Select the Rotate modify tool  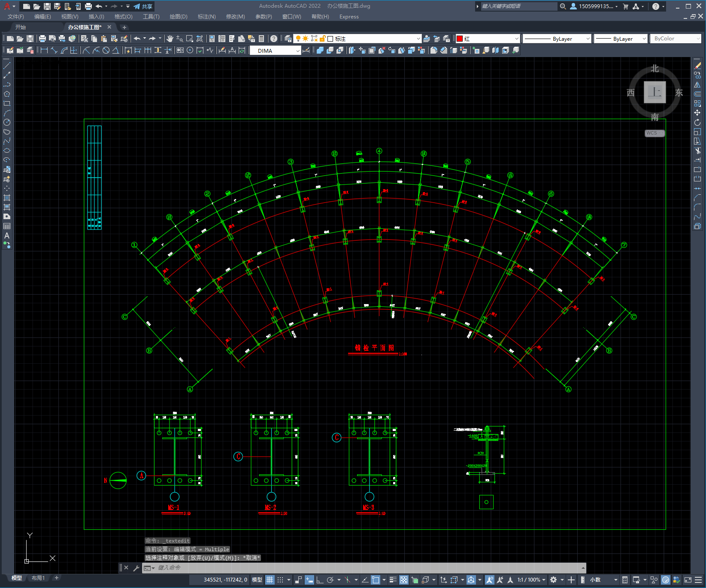click(697, 122)
